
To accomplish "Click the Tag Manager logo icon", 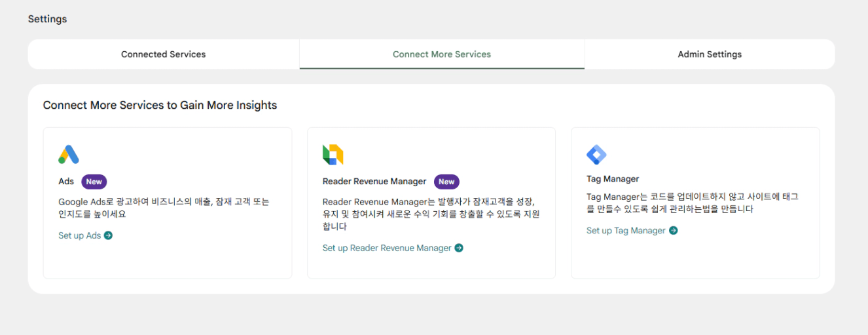I will coord(596,155).
